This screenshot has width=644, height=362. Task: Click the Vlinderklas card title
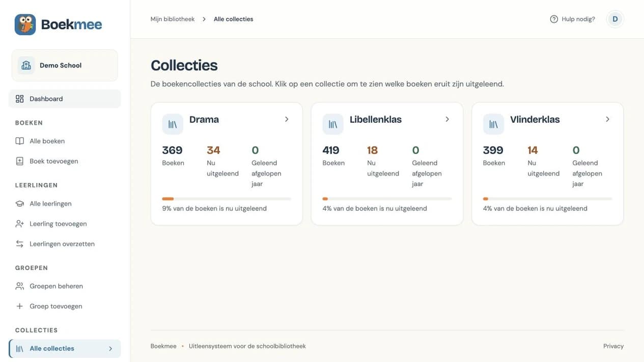pos(535,119)
